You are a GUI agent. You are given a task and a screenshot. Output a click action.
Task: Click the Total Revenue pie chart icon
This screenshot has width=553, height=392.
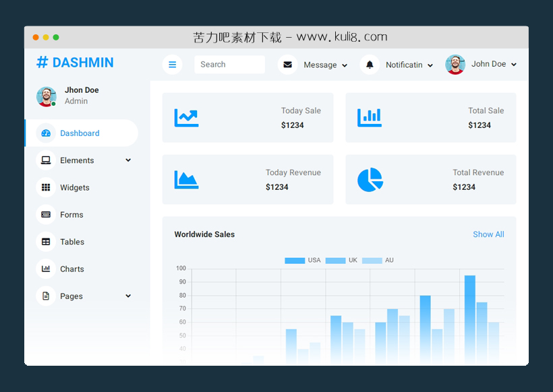pyautogui.click(x=370, y=179)
